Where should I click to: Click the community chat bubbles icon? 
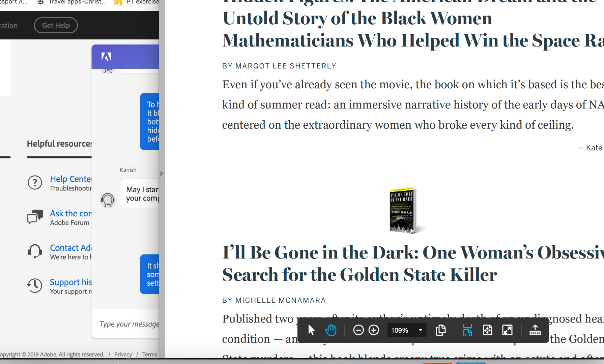coord(35,217)
